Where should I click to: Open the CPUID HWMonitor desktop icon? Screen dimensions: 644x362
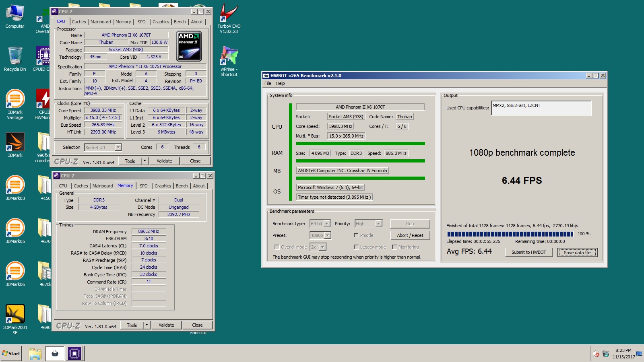(43, 104)
